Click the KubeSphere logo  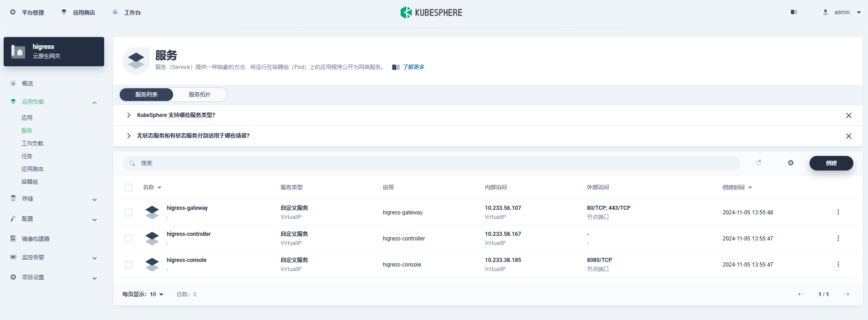431,12
